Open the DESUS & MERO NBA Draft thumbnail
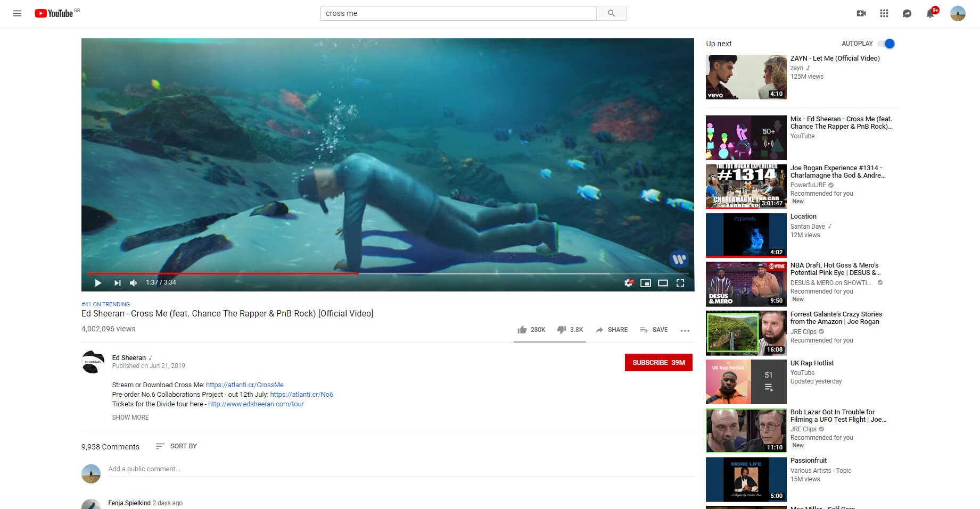The width and height of the screenshot is (980, 509). pos(746,284)
